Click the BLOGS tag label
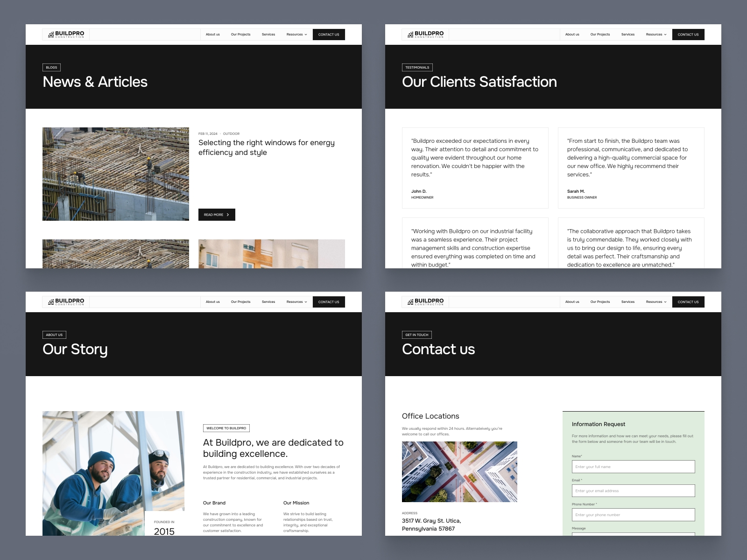This screenshot has height=560, width=747. point(51,68)
